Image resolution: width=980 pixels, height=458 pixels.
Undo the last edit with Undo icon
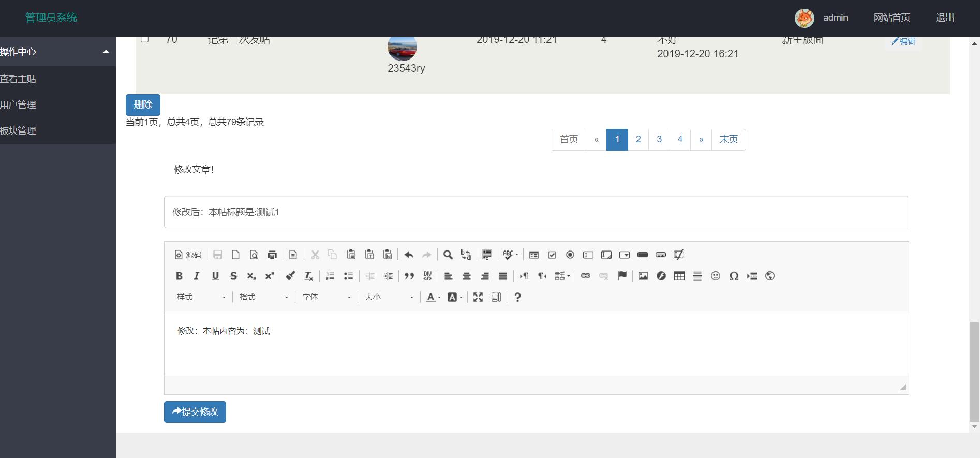pos(409,255)
